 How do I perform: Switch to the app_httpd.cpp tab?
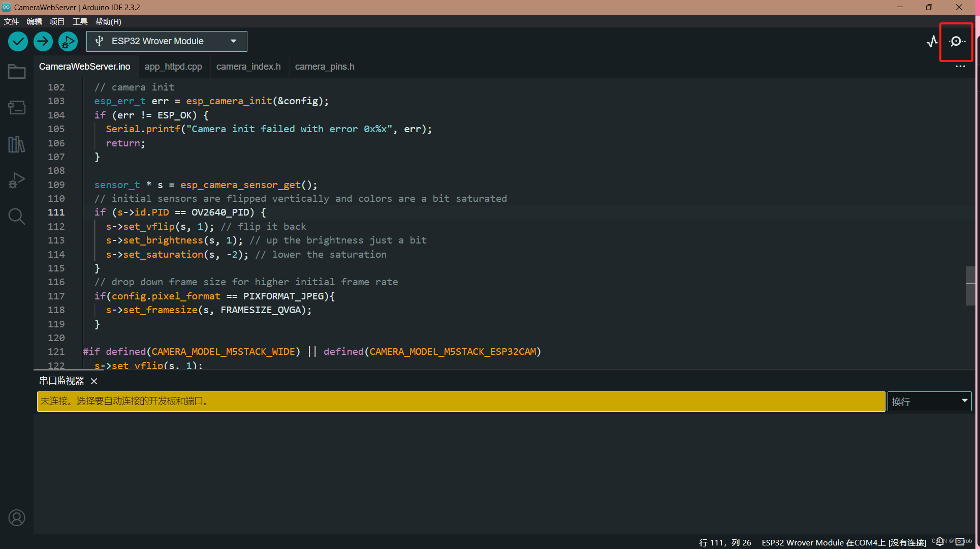click(173, 67)
